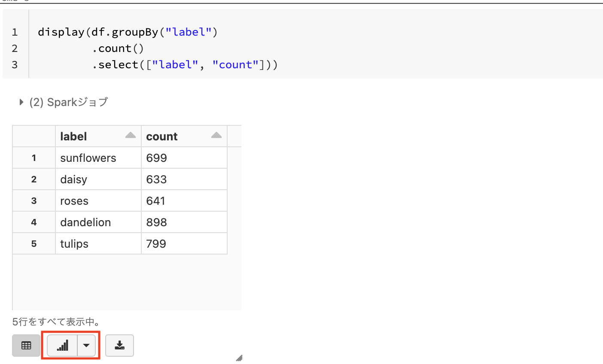Expand the Sparkジョブ section
Image resolution: width=603 pixels, height=364 pixels.
pyautogui.click(x=21, y=102)
